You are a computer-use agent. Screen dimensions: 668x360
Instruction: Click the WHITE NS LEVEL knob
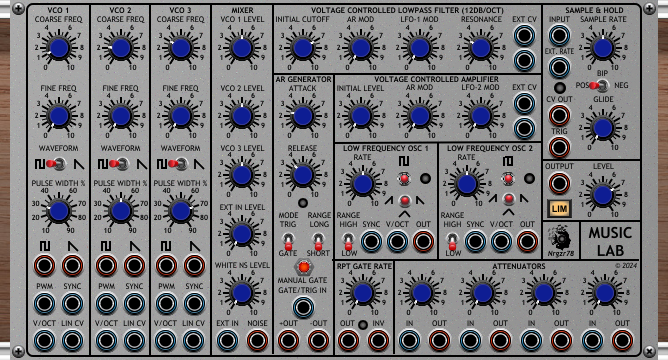pos(242,293)
